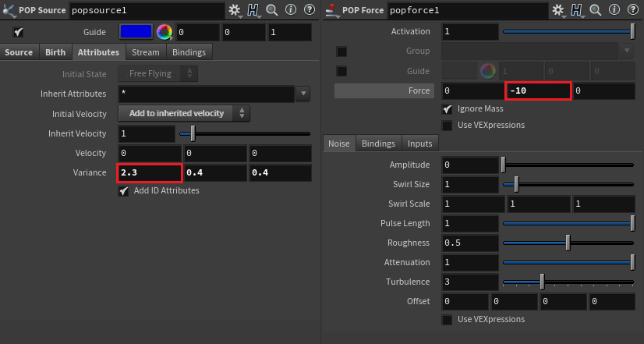
Task: Open Inherit Attributes dropdown arrow
Action: coord(303,94)
